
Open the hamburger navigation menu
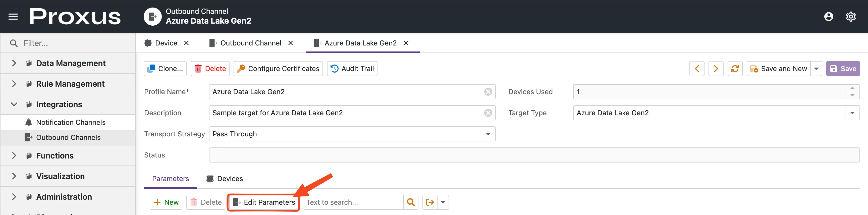(13, 17)
